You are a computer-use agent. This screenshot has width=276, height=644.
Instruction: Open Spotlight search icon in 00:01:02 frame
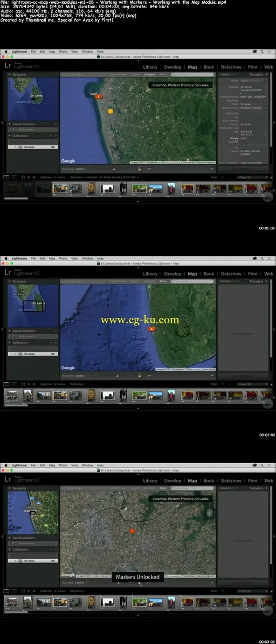point(263,52)
